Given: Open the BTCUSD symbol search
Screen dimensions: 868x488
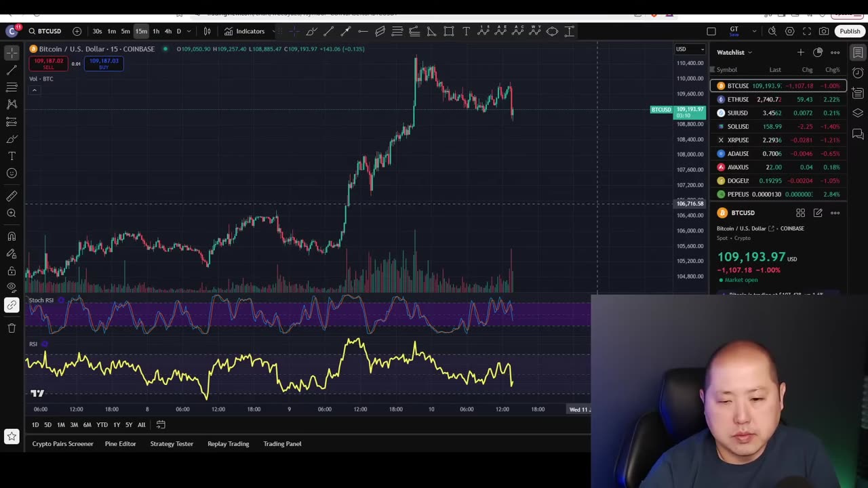Looking at the screenshot, I should 45,31.
